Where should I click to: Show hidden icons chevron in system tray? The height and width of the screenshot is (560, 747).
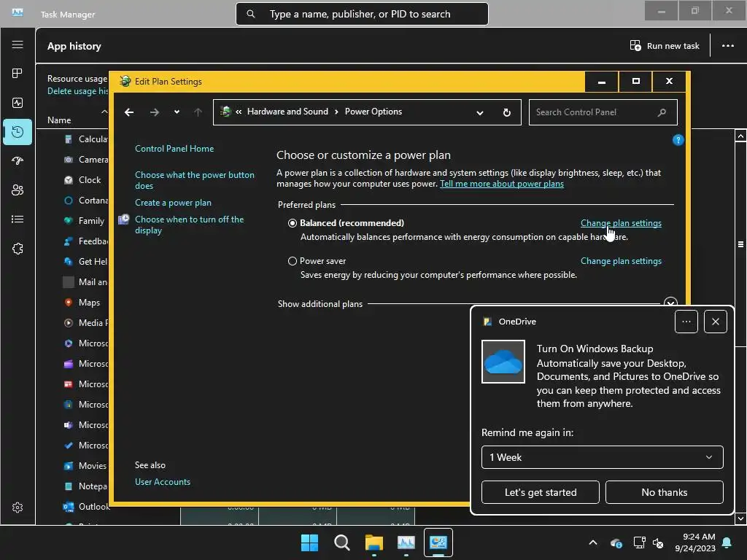592,542
